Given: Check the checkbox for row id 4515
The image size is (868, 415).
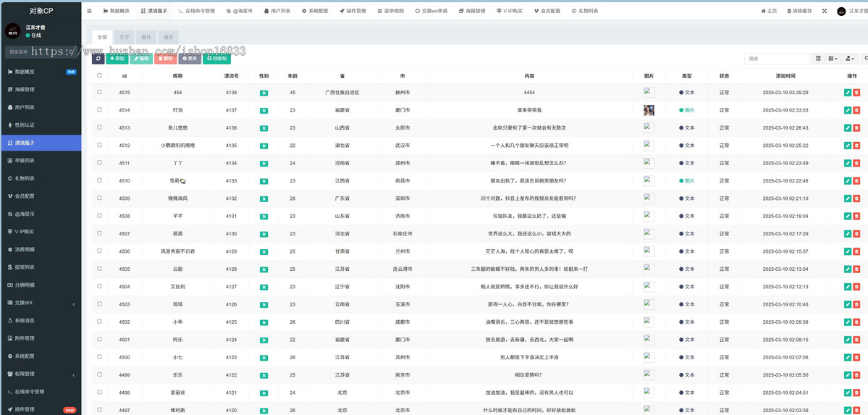Looking at the screenshot, I should coord(100,92).
